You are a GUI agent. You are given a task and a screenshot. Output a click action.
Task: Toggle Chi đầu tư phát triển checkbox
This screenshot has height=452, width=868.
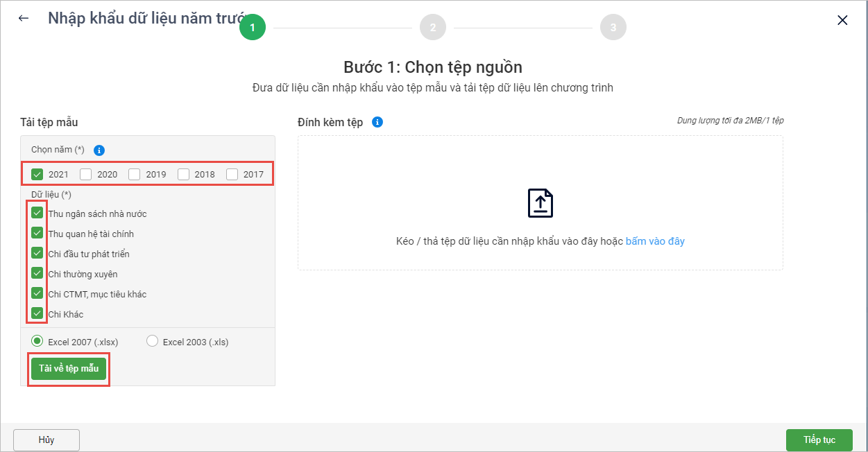37,254
